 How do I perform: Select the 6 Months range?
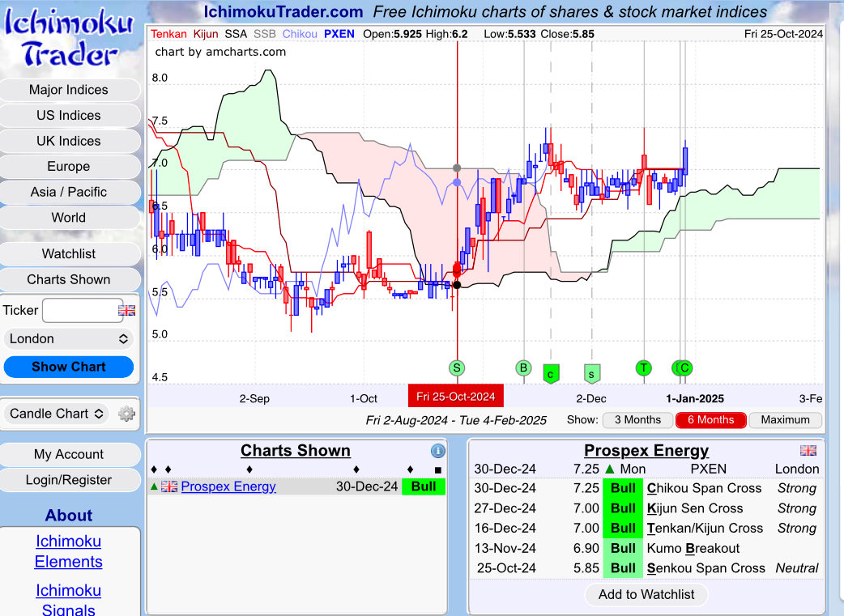(710, 419)
